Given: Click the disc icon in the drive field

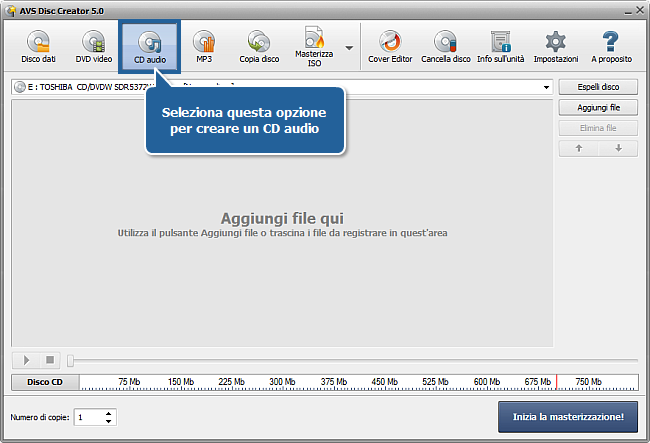Looking at the screenshot, I should click(19, 87).
